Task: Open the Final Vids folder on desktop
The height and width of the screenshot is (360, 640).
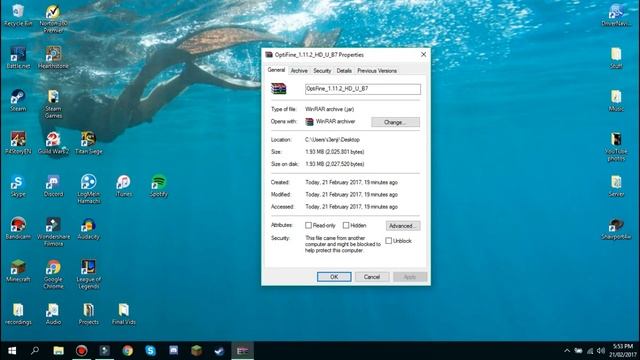Action: coord(123,314)
